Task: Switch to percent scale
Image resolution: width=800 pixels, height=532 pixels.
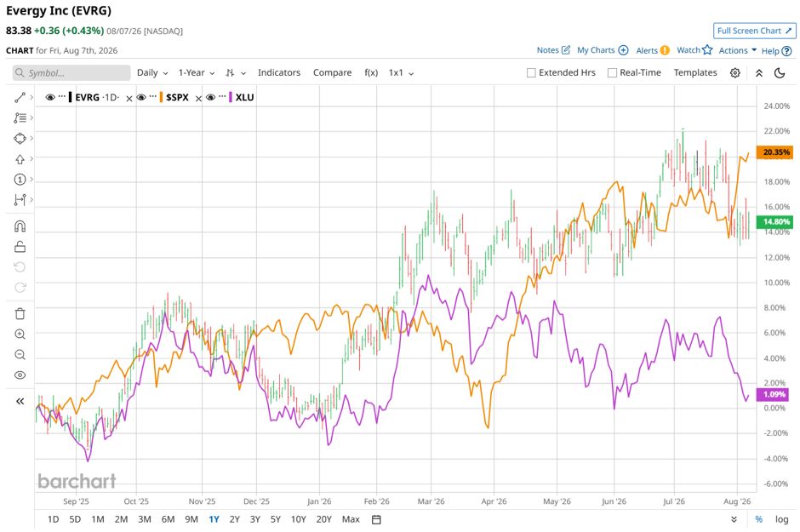Action: (758, 519)
